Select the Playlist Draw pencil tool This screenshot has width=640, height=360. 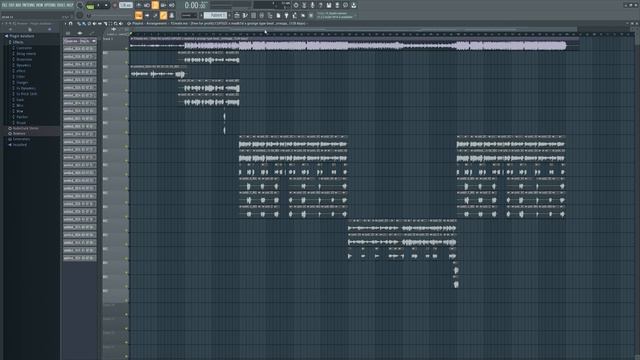click(79, 24)
